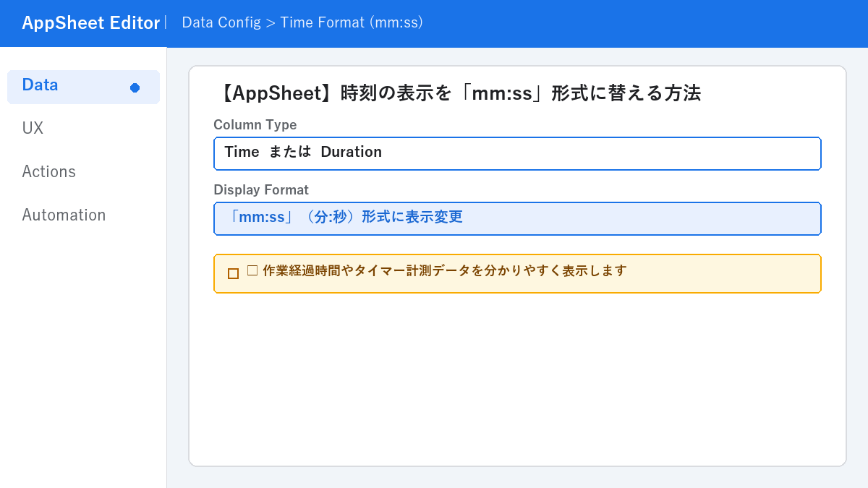Screen dimensions: 868x488
Task: Click the 'Display Format' label
Action: click(261, 189)
